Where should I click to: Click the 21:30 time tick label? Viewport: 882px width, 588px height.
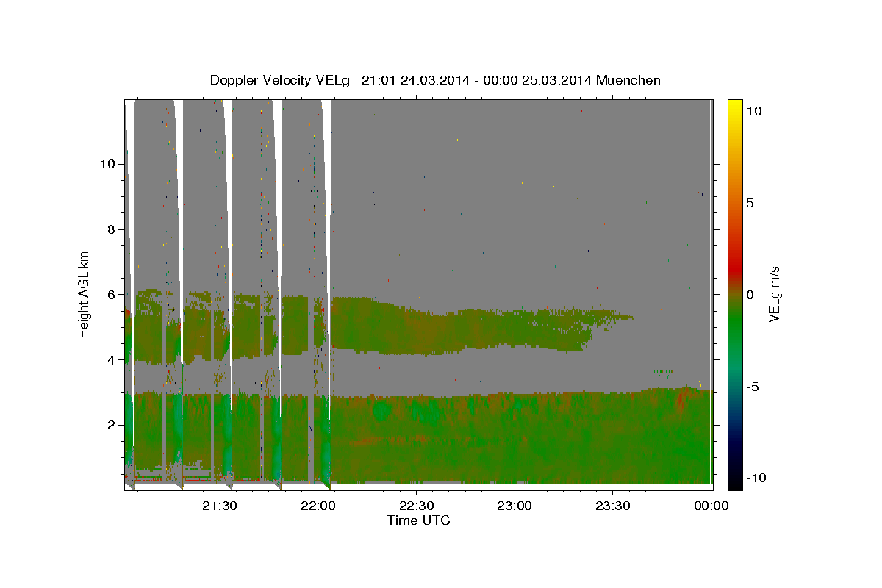click(x=220, y=506)
